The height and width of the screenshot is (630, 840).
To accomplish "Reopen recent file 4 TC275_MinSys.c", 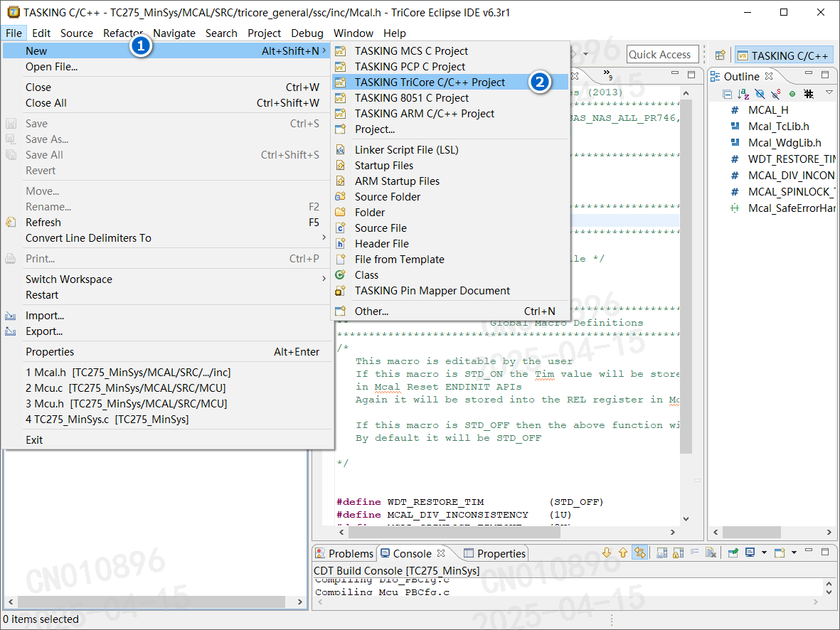I will click(x=167, y=419).
